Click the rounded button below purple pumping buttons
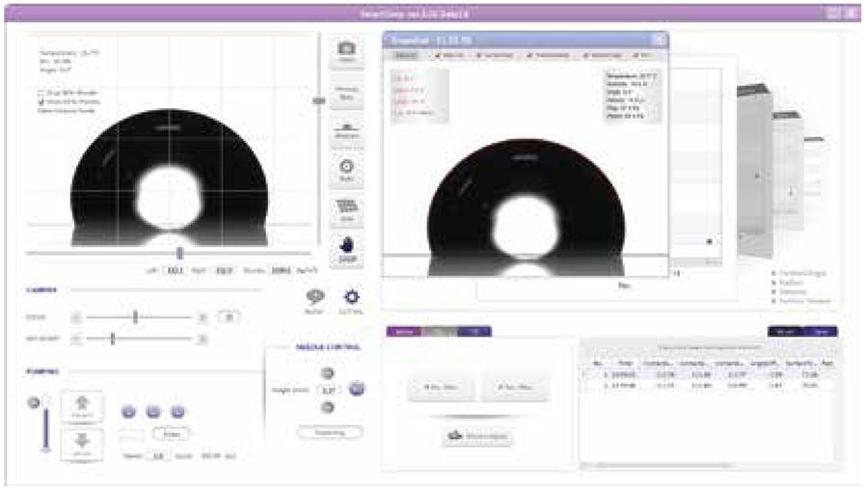The width and height of the screenshot is (868, 493). 171,434
